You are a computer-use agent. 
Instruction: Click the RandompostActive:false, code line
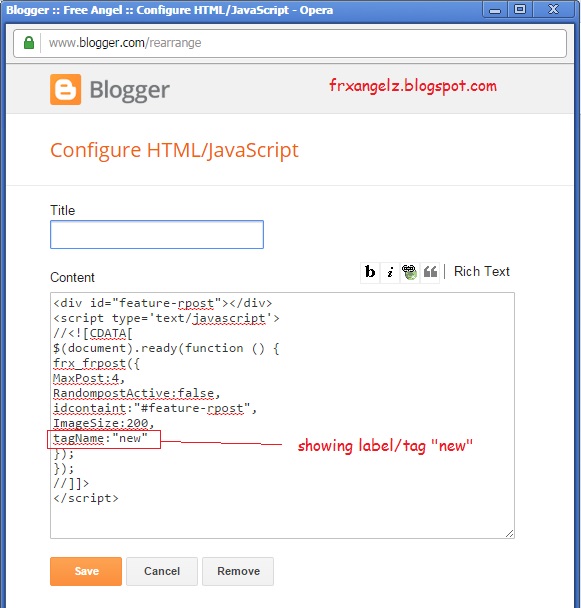137,393
